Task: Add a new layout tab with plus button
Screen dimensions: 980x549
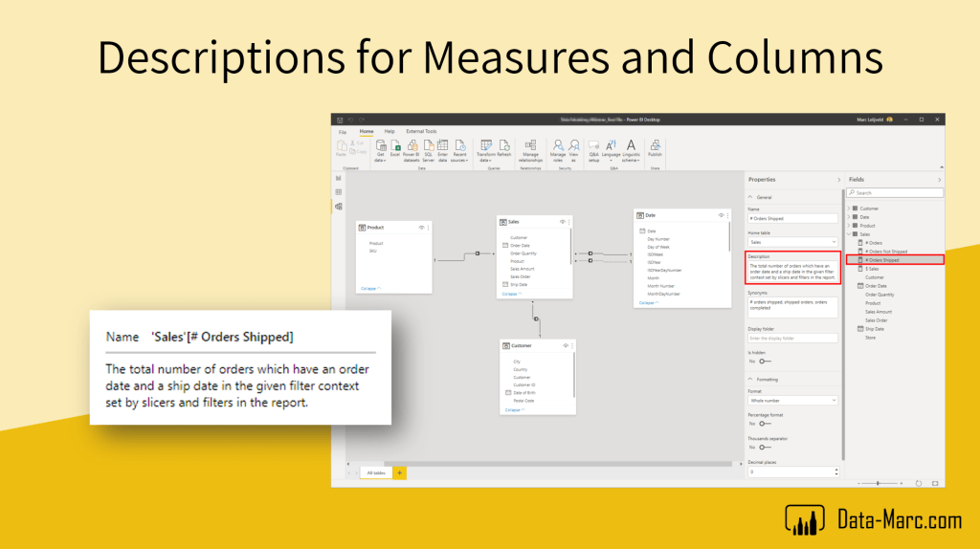Action: [x=399, y=472]
